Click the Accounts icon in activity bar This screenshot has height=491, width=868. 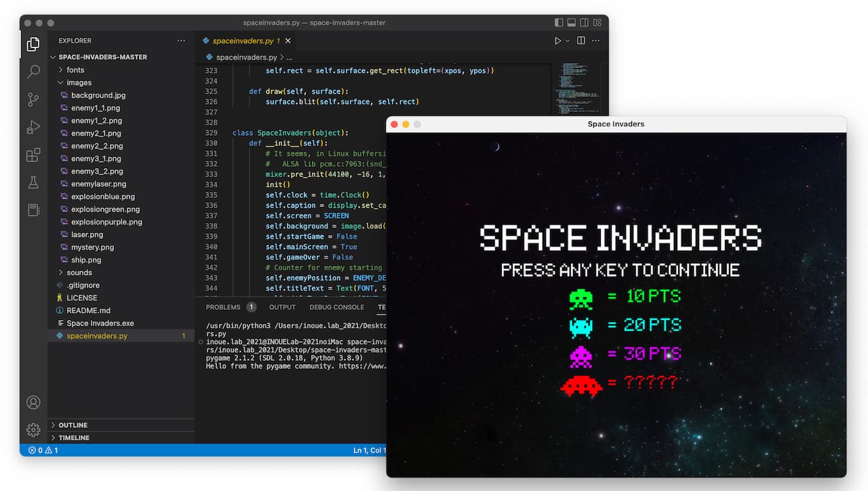pos(33,402)
